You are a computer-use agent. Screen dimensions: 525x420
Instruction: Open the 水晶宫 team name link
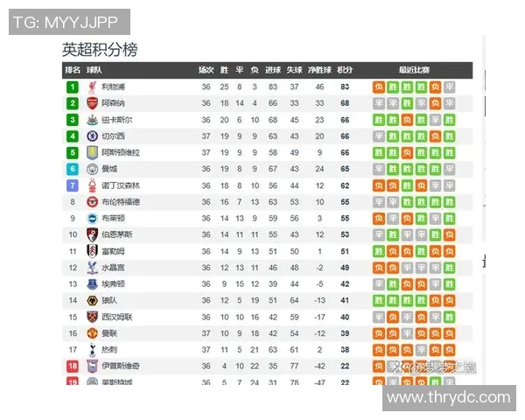click(x=113, y=268)
